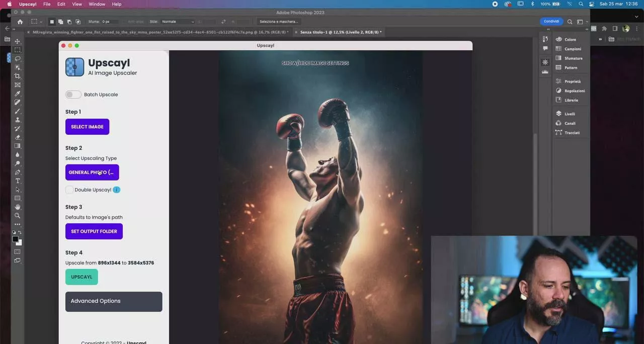This screenshot has width=644, height=344.
Task: Select the Eraser tool
Action: click(18, 137)
